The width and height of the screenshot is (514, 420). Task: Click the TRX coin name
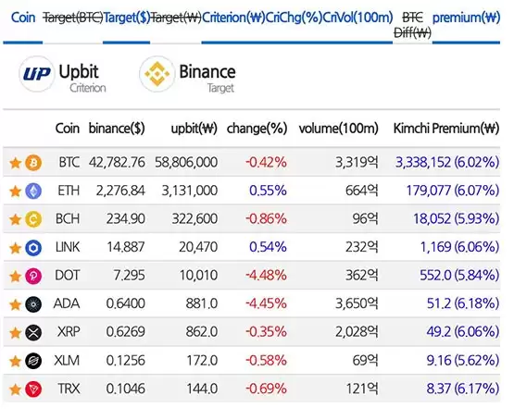[x=69, y=389]
